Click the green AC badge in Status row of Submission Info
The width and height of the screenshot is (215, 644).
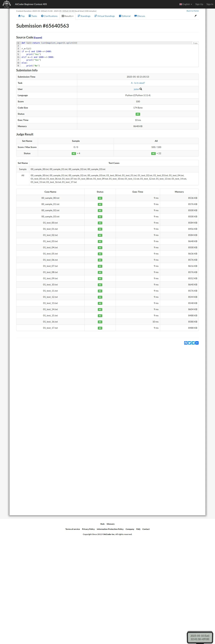138,114
